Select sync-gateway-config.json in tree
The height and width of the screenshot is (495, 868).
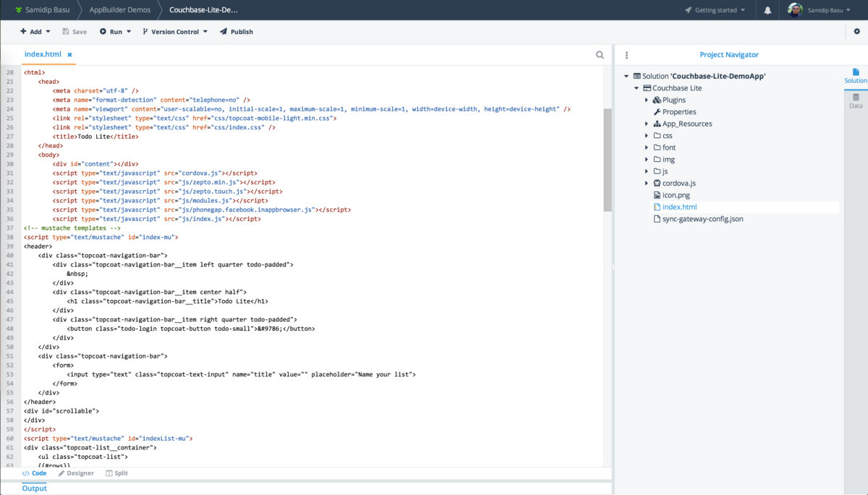[702, 219]
